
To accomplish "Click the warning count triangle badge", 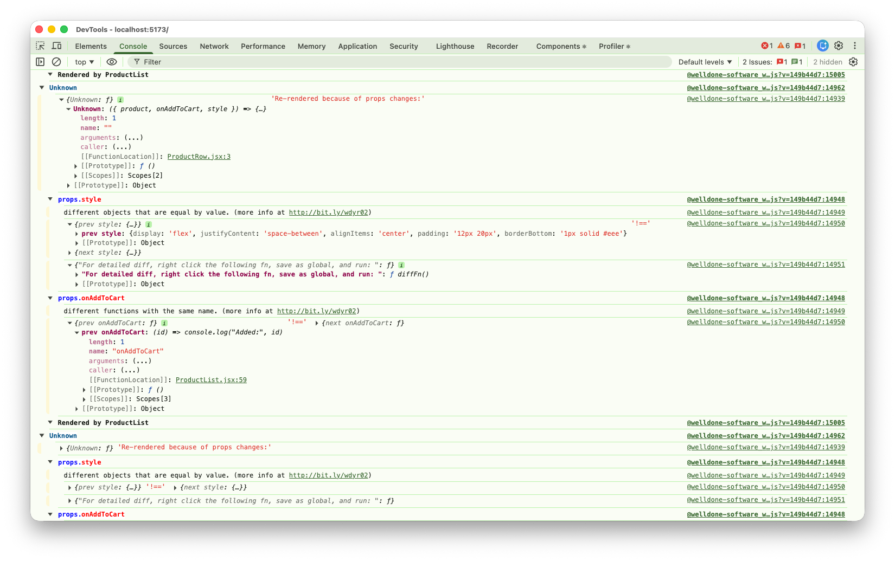I will 784,46.
